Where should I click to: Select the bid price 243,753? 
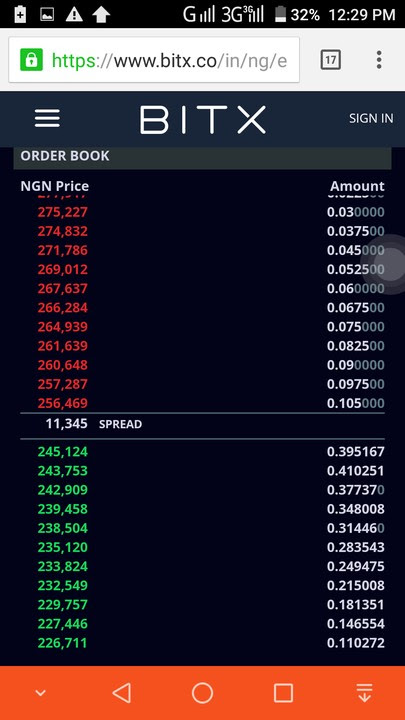62,471
